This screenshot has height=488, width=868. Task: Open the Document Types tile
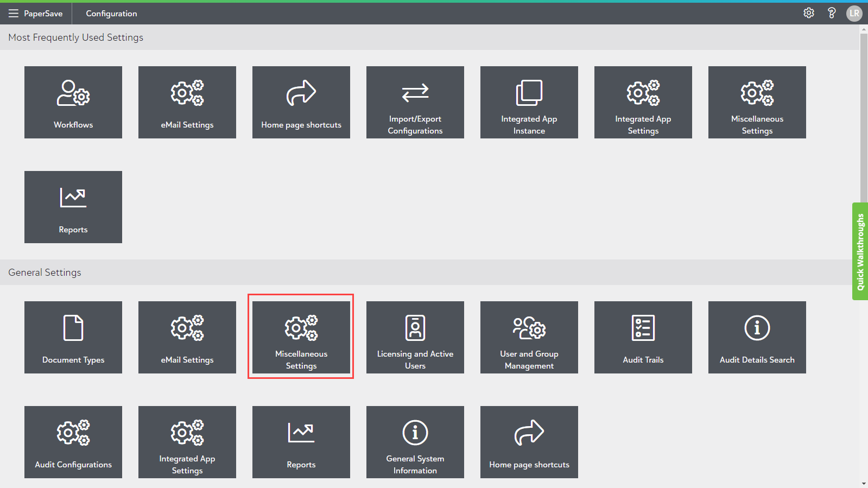pos(73,337)
